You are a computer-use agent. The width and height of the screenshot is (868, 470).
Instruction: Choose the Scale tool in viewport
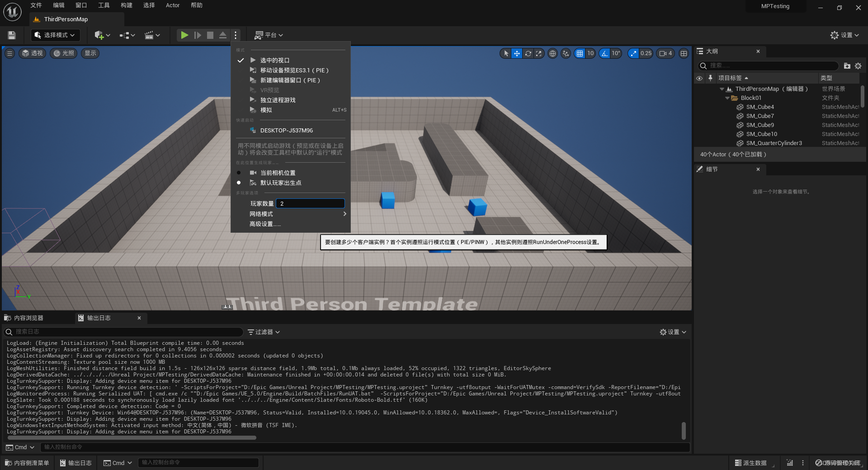tap(538, 53)
